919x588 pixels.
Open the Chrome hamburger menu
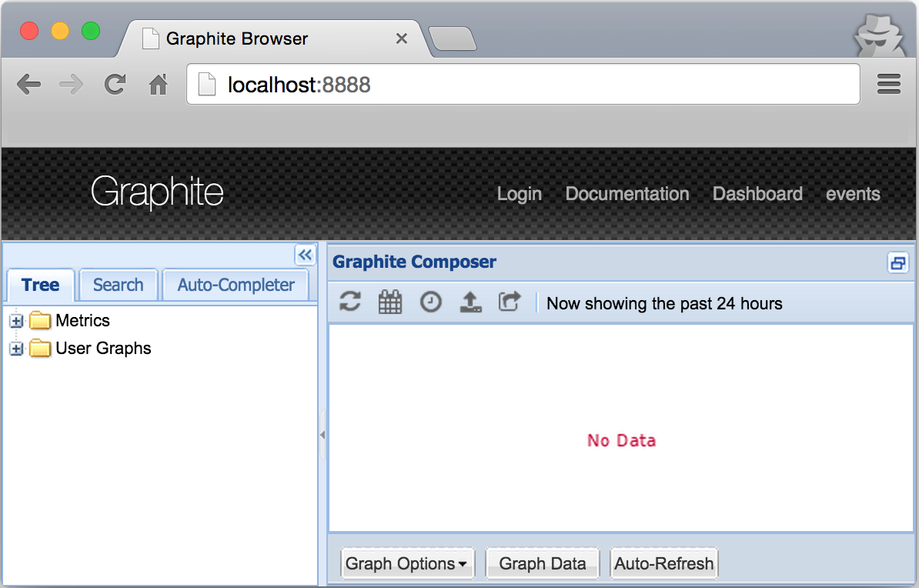coord(888,85)
